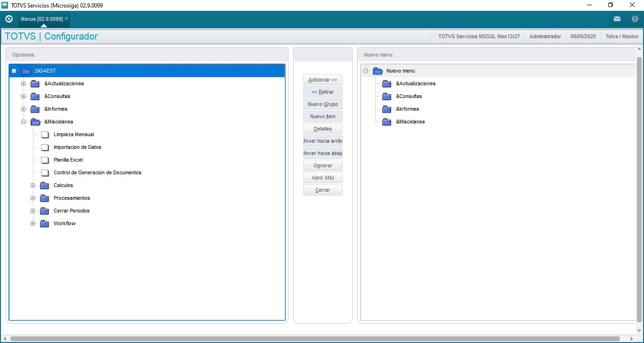
Task: Select Control de Generacion de Documentos row
Action: [98, 172]
